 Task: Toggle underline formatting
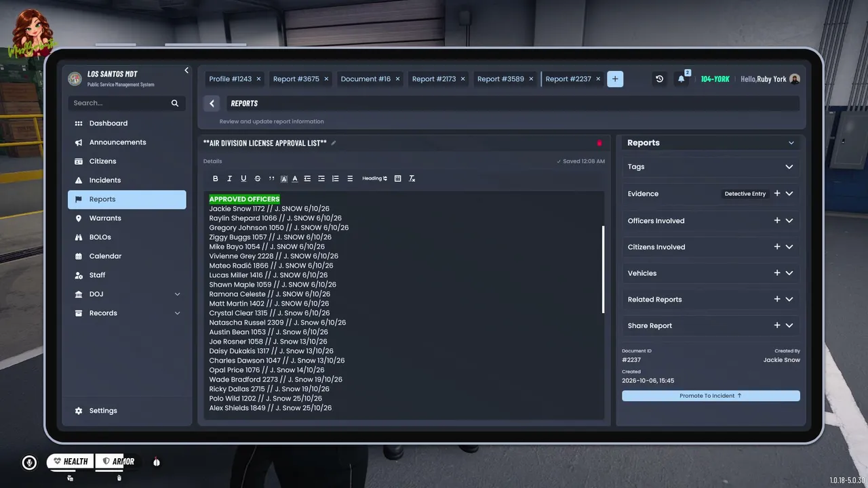coord(243,179)
